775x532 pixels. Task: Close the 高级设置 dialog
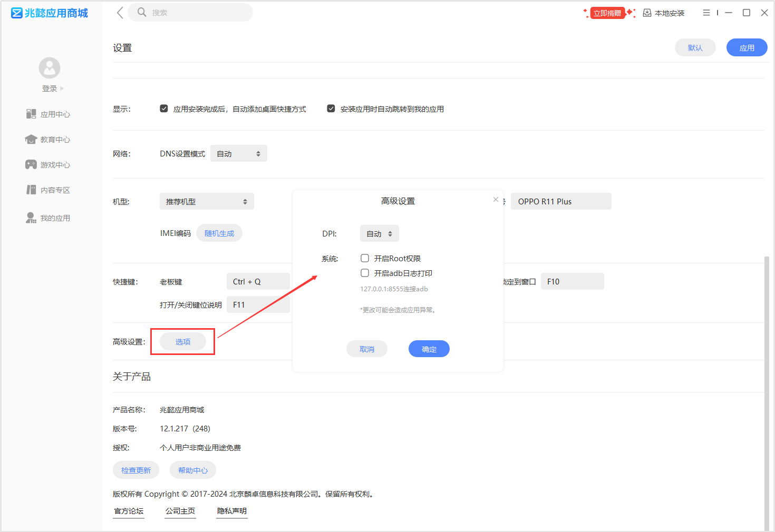point(496,199)
